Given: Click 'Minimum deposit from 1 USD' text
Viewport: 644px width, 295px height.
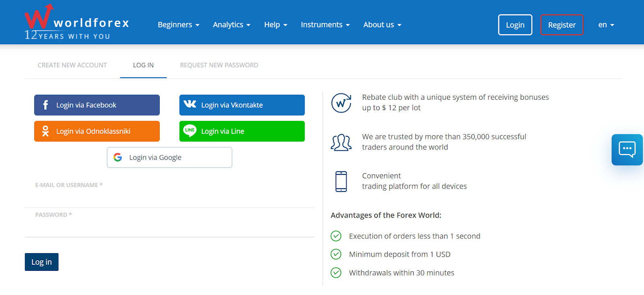Looking at the screenshot, I should [400, 254].
